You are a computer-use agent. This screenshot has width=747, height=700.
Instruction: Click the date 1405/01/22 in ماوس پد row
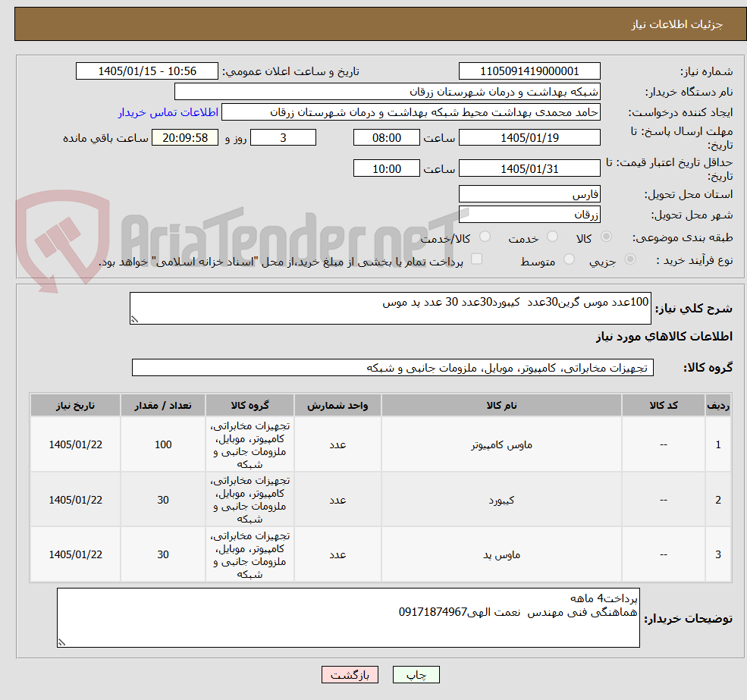(75, 554)
